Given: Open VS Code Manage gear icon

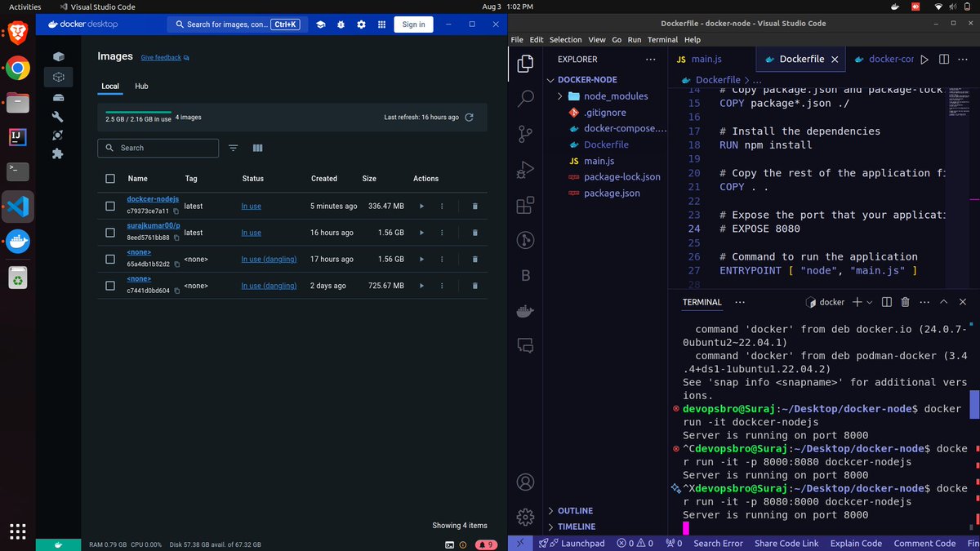Looking at the screenshot, I should (526, 517).
